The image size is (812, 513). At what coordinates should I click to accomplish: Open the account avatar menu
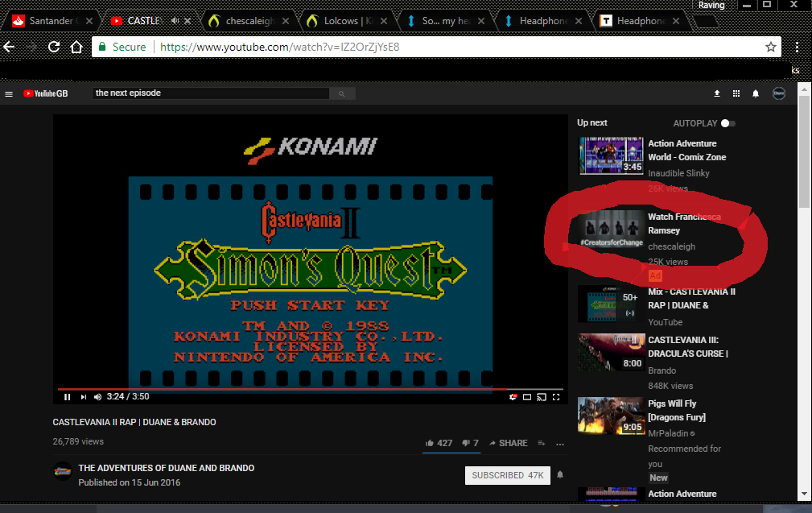[779, 93]
